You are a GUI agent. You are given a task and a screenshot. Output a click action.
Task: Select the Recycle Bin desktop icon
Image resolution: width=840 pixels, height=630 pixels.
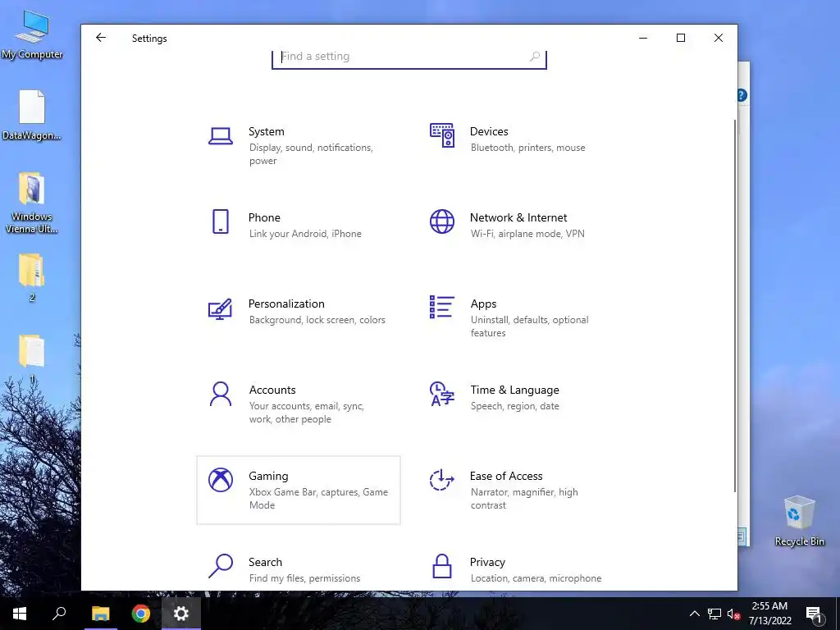[x=799, y=521]
